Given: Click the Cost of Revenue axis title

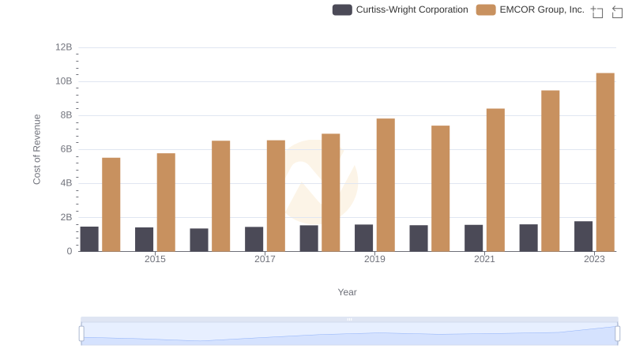Looking at the screenshot, I should (x=36, y=149).
